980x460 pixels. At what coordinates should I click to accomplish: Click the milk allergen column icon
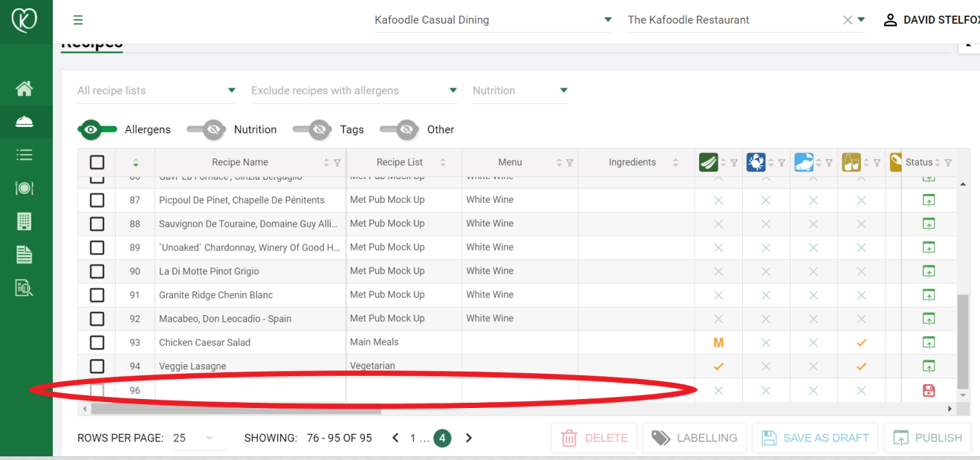[851, 162]
